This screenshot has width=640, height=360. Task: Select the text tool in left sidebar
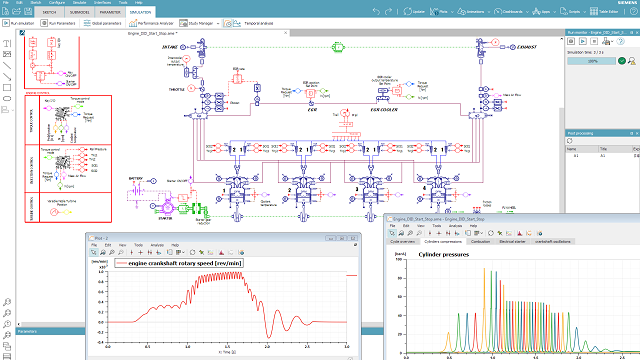[x=7, y=43]
